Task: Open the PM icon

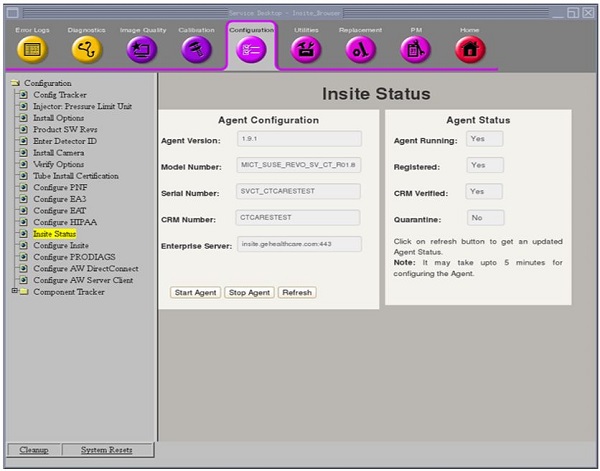Action: (415, 50)
